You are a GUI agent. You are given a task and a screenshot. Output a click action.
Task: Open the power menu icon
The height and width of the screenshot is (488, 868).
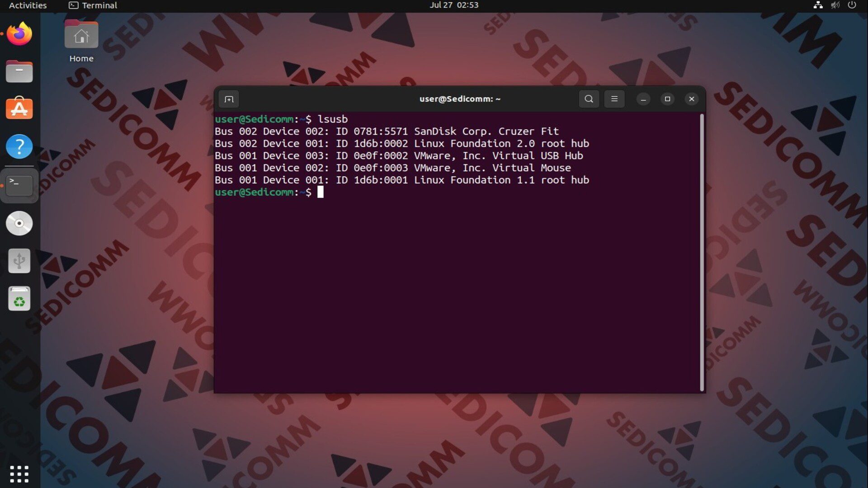[x=852, y=5]
